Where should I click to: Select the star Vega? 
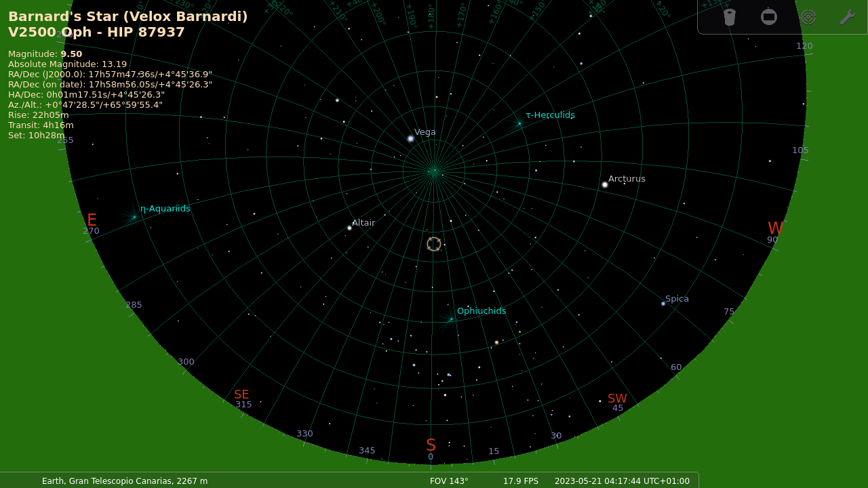tap(410, 138)
